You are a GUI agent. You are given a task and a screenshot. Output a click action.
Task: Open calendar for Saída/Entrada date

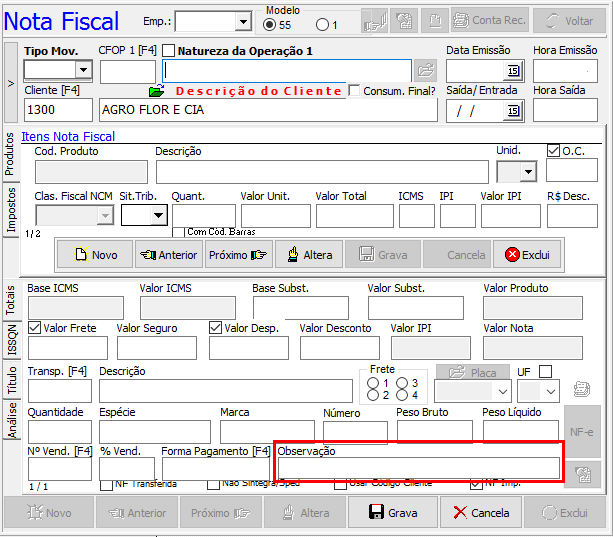pyautogui.click(x=514, y=111)
